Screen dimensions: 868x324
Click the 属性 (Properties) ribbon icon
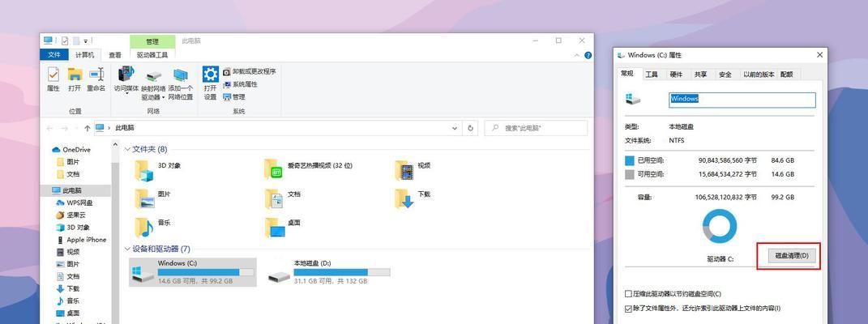(x=53, y=79)
